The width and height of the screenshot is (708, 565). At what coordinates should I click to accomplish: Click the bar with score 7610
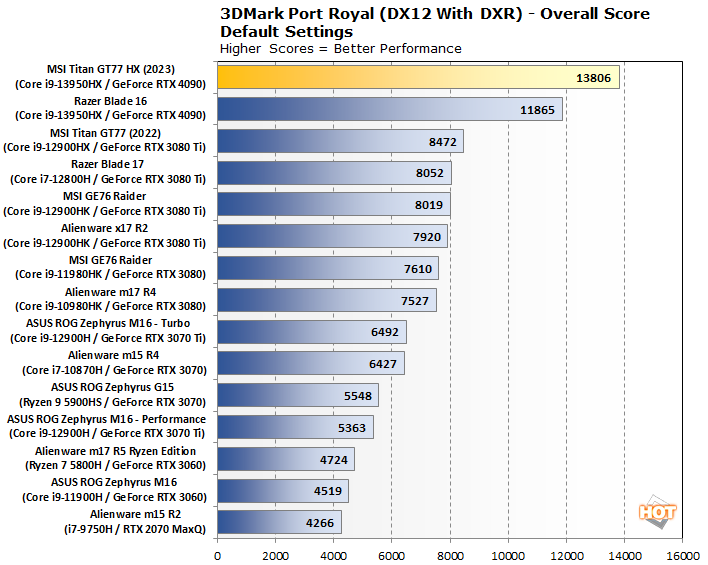point(328,268)
